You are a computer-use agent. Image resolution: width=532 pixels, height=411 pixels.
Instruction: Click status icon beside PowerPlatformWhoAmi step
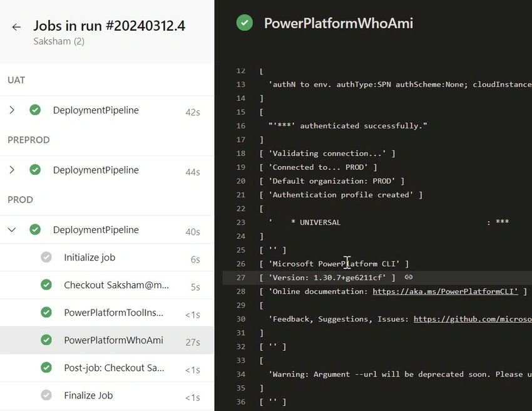pyautogui.click(x=46, y=340)
